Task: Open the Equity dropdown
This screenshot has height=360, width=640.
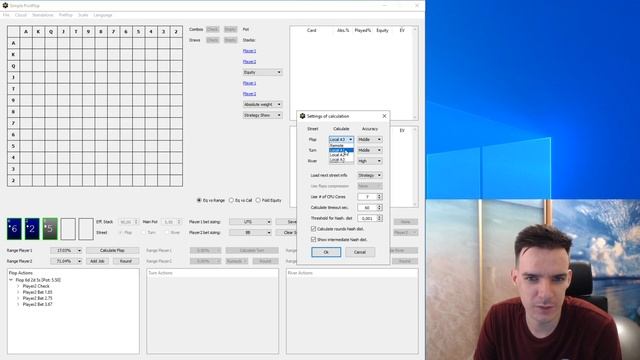Action: click(x=262, y=72)
